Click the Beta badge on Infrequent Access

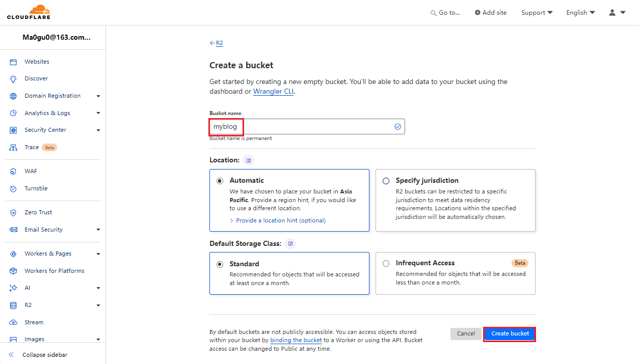pyautogui.click(x=520, y=263)
